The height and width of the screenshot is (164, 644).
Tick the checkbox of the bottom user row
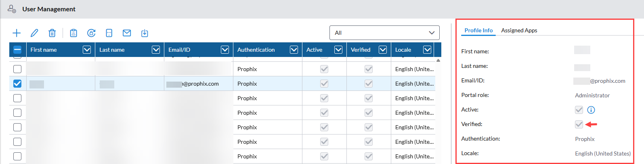[x=17, y=156]
